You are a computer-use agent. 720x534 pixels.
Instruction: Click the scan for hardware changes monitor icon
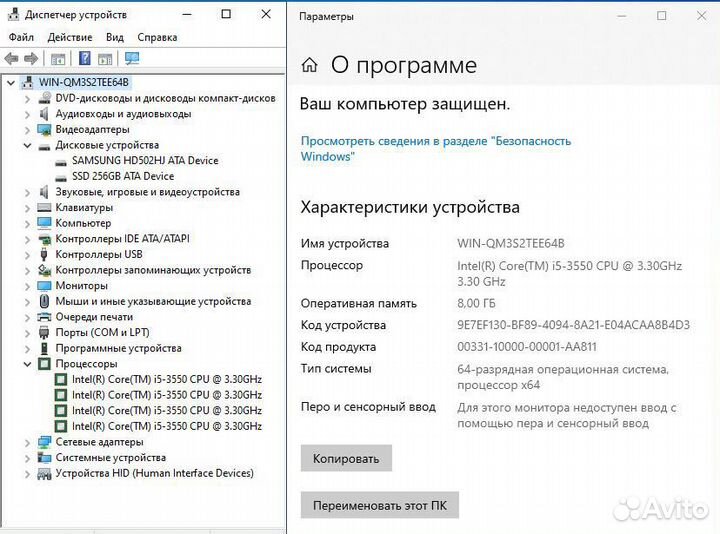coord(132,58)
